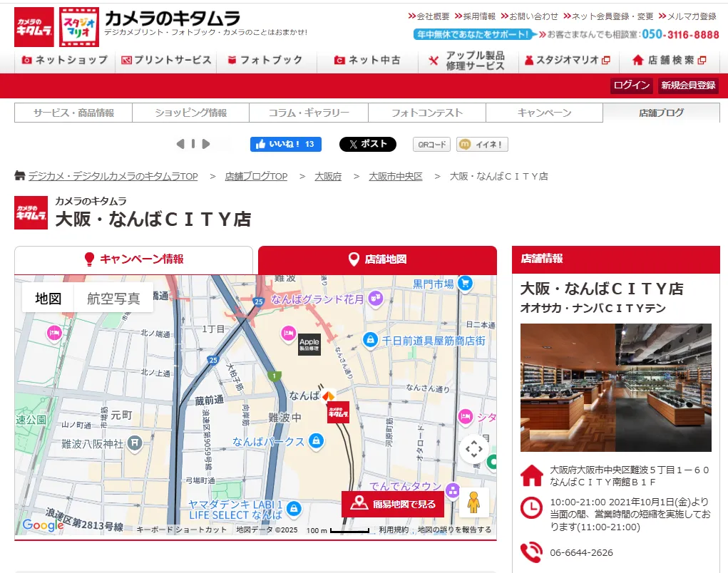The image size is (728, 573).
Task: Click the pink hotel pin near Apple marker
Action: pos(288,333)
